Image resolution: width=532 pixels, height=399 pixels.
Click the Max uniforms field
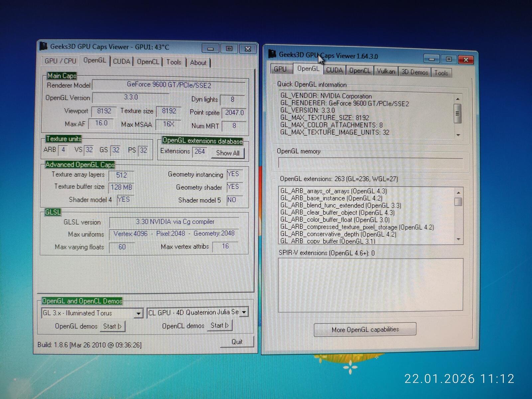(174, 234)
